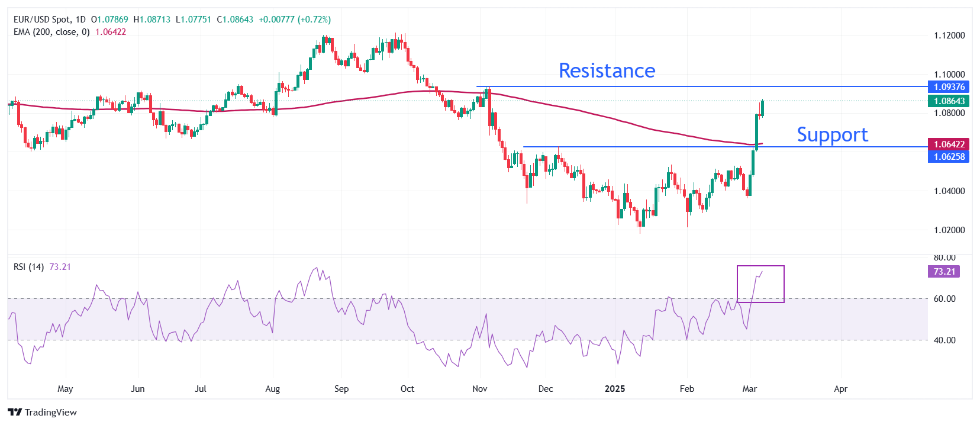Click the green 1.08643 current price tag
Viewport: 980px width, 425px height.
click(948, 101)
